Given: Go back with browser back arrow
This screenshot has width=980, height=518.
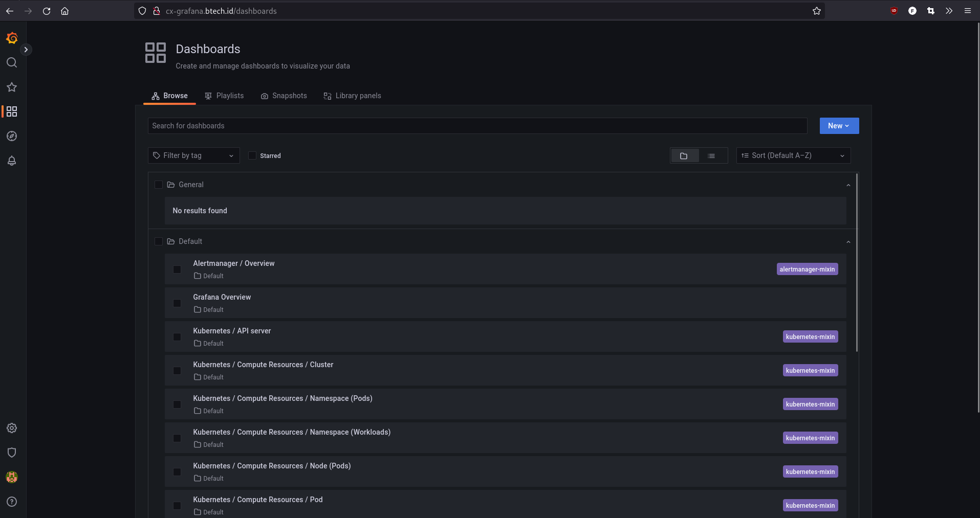Looking at the screenshot, I should [10, 11].
